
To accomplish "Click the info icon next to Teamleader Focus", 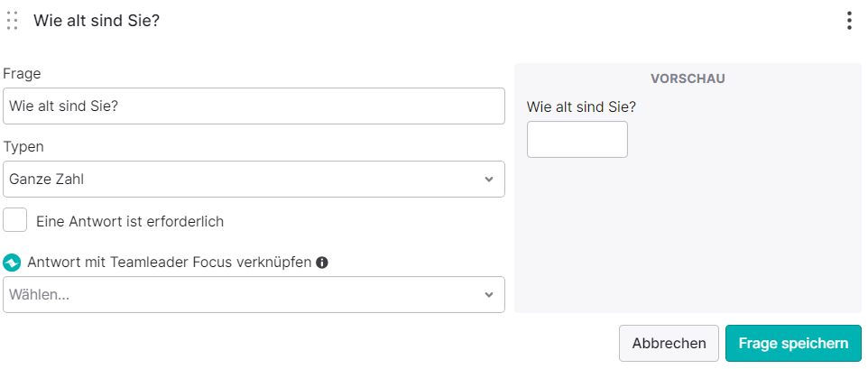I will [321, 263].
